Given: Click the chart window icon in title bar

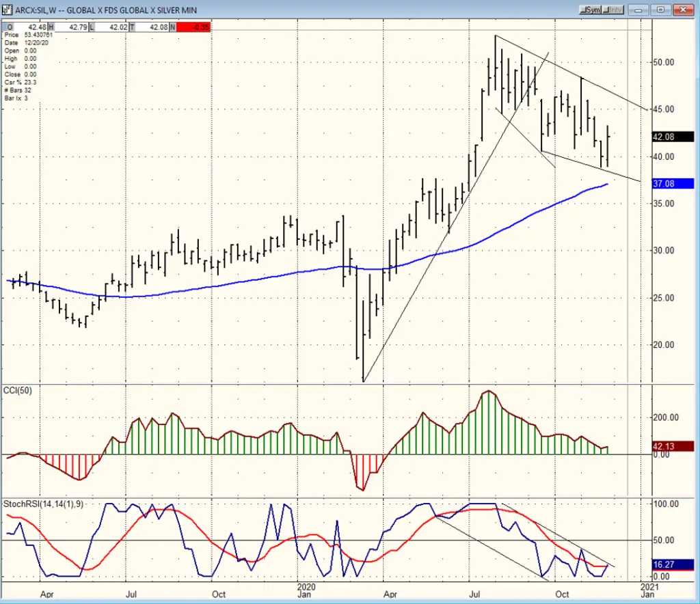Looking at the screenshot, I should point(7,10).
